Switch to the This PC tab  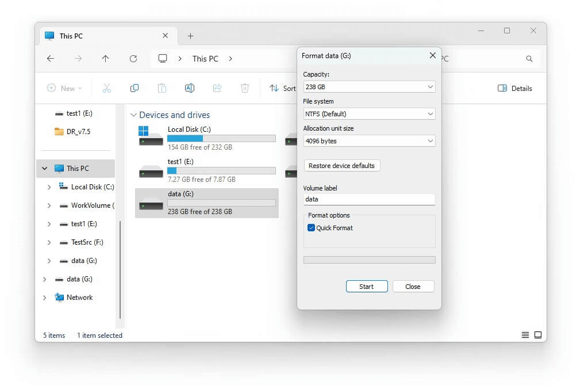72,36
